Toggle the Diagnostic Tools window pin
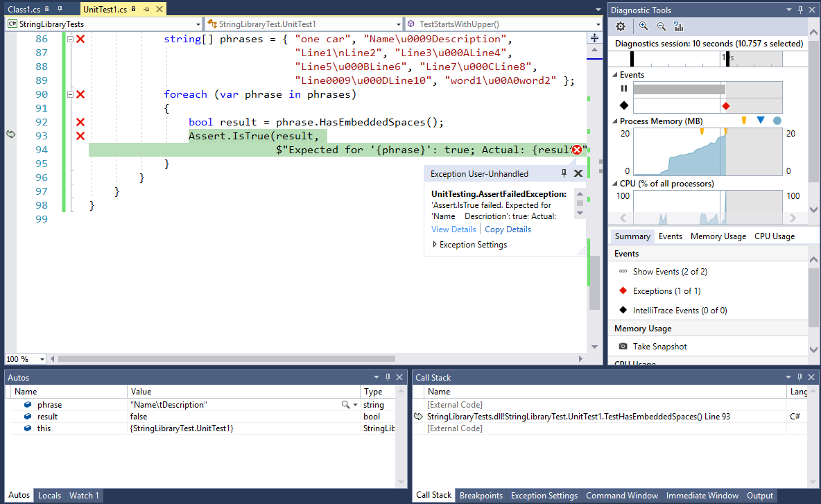The width and height of the screenshot is (821, 504). 802,9
